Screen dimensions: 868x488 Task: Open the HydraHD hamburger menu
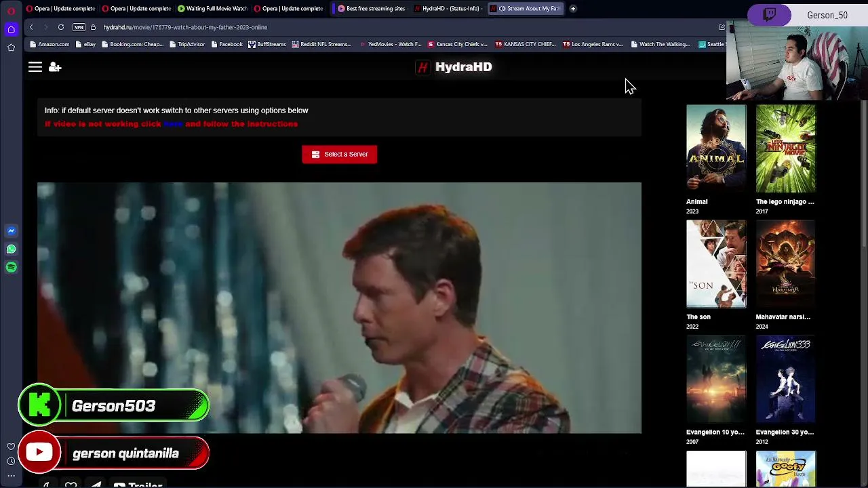tap(35, 67)
